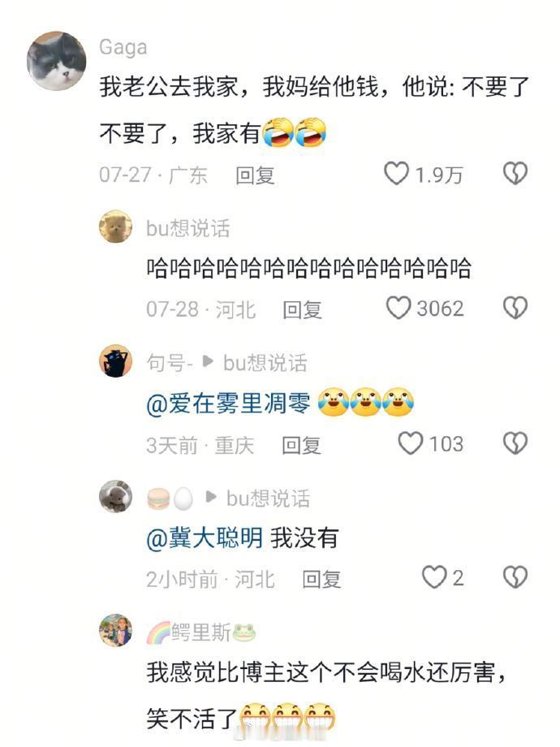Reply to the 2小时前 河北 comment

coord(321,579)
